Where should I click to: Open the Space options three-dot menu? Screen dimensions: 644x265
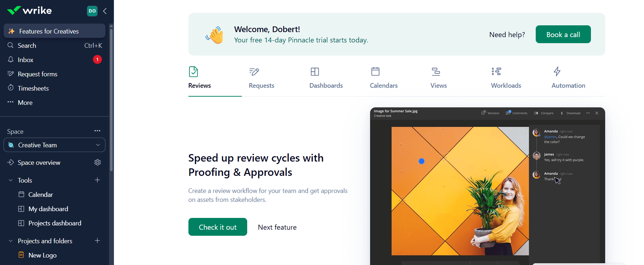pos(97,131)
